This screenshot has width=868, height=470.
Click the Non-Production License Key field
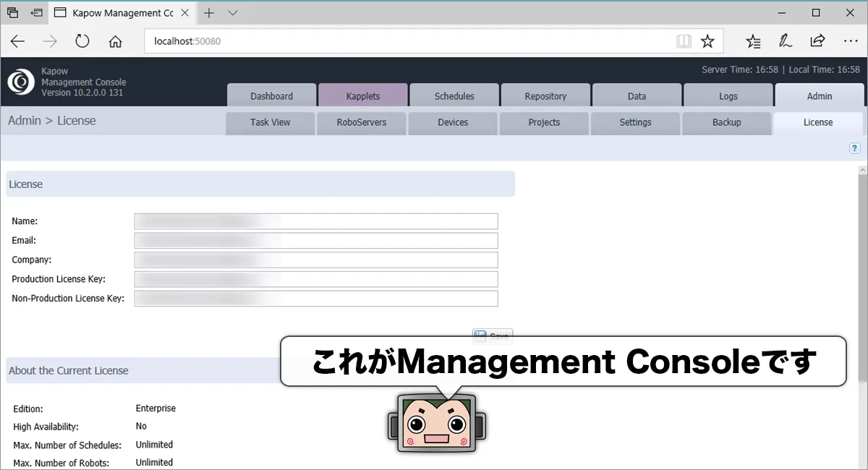tap(316, 299)
